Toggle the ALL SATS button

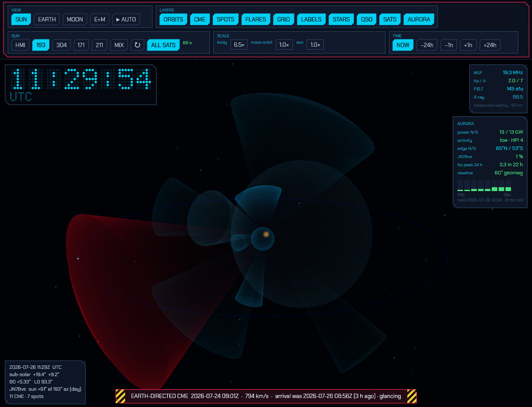click(x=163, y=45)
